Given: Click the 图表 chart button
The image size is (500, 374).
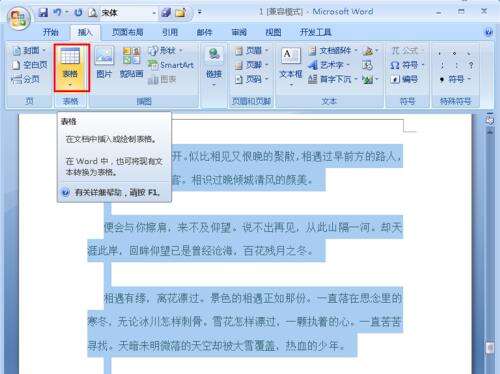Looking at the screenshot, I should point(162,79).
